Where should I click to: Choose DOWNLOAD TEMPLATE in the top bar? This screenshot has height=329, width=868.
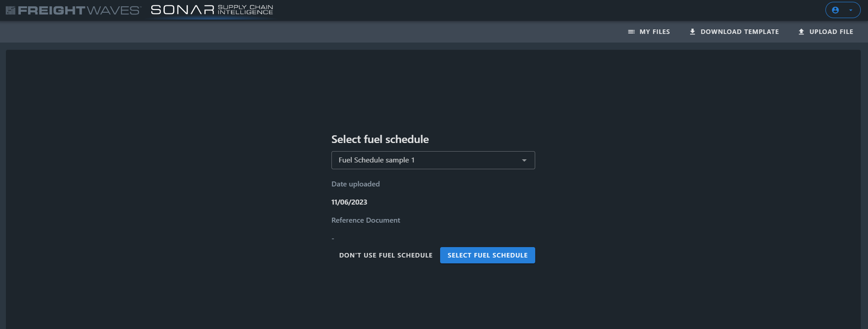point(739,32)
